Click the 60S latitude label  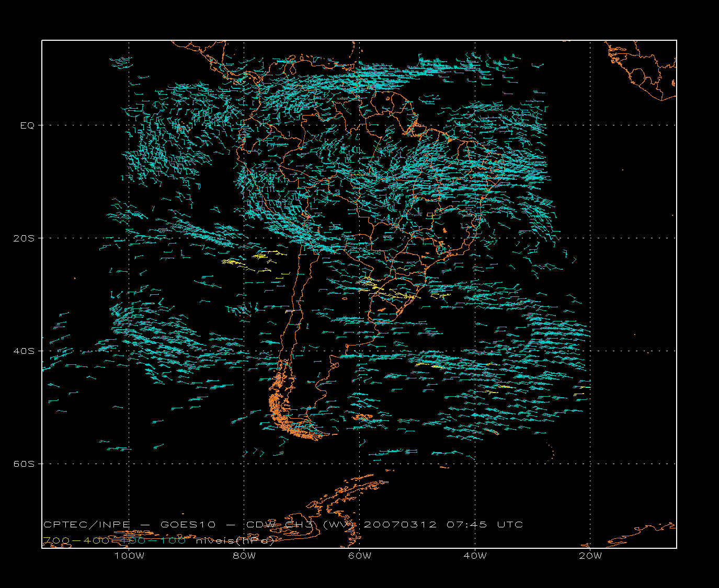(24, 464)
